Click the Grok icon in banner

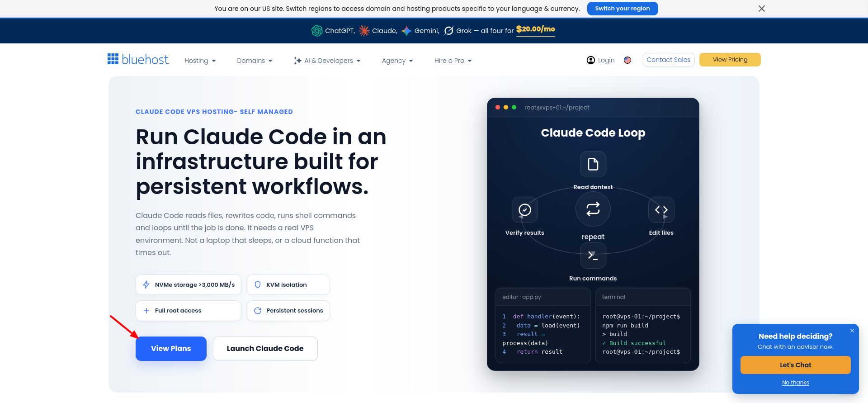coord(449,31)
